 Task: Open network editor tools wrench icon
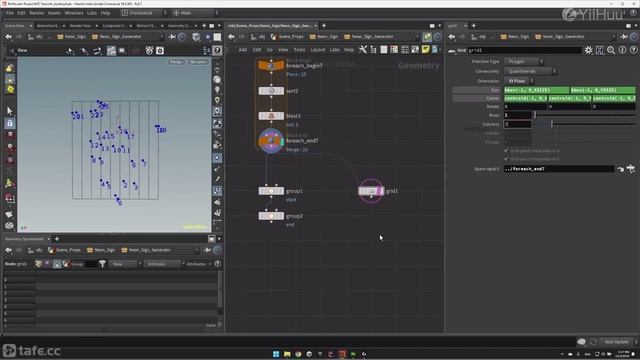[x=363, y=49]
